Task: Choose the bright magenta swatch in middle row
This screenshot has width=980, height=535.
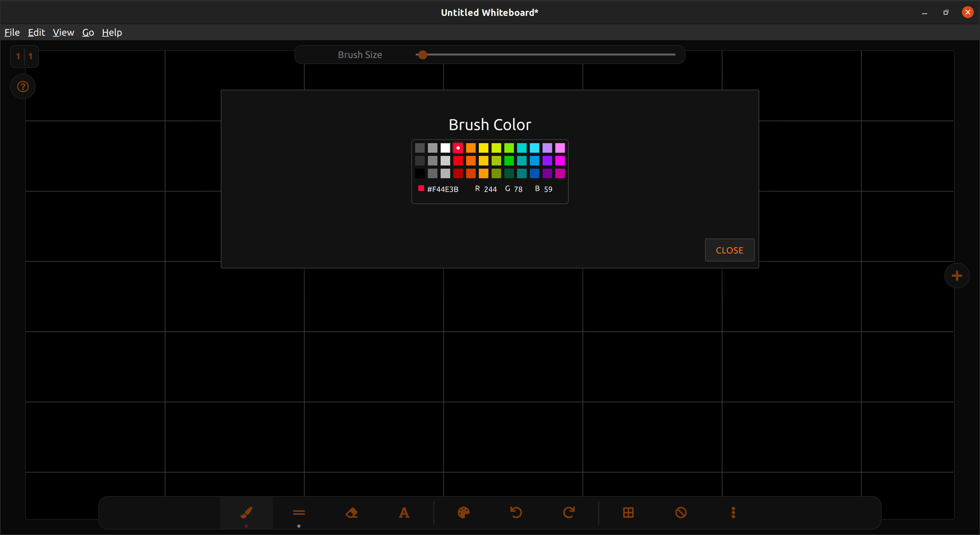Action: pyautogui.click(x=560, y=161)
